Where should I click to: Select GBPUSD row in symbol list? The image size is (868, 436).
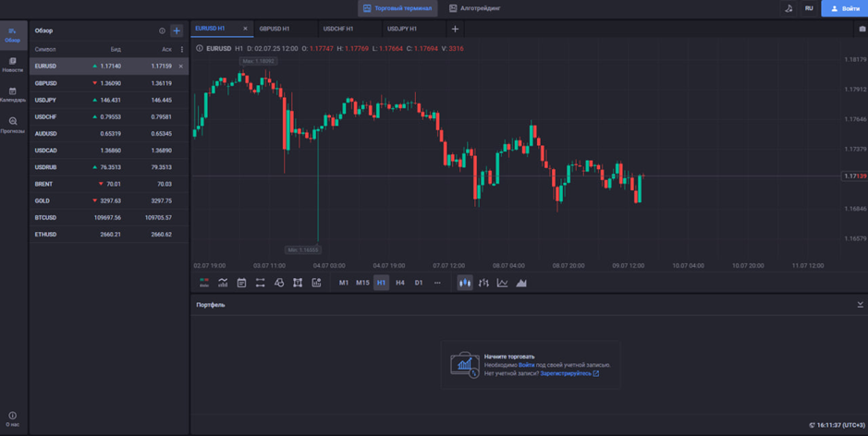pos(109,83)
